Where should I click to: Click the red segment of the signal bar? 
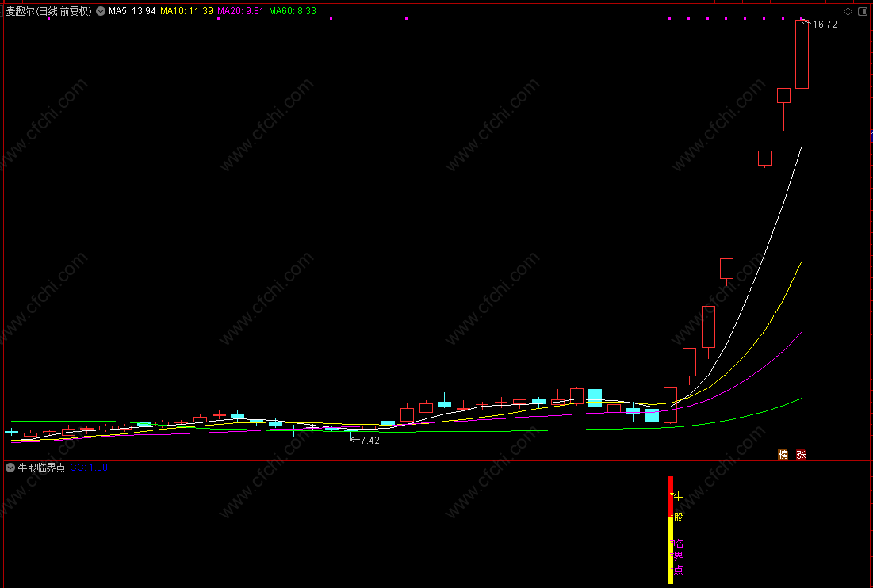tap(670, 496)
